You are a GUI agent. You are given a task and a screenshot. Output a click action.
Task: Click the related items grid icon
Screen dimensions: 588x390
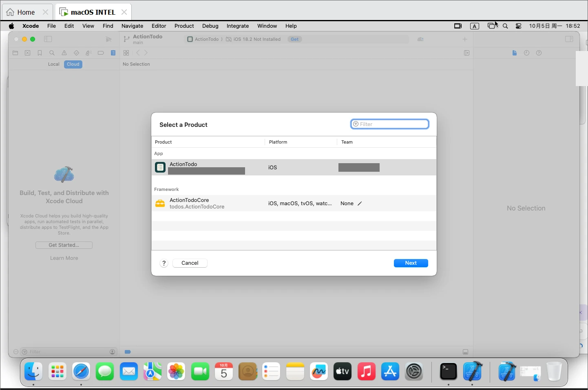tap(126, 53)
